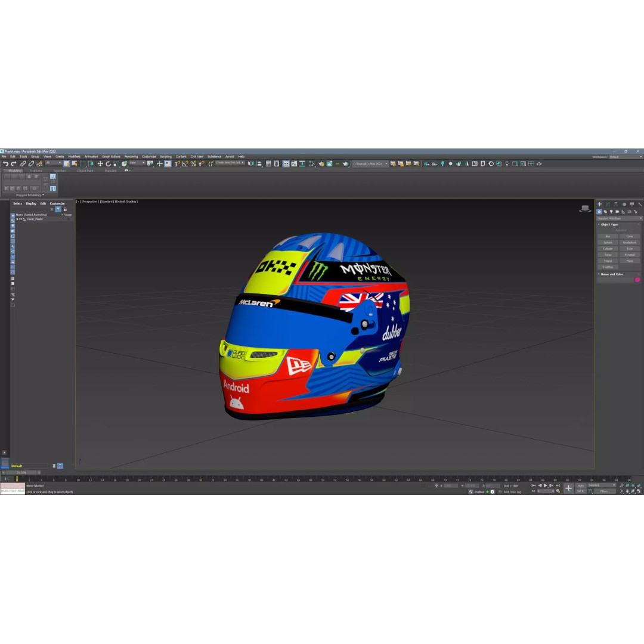This screenshot has width=644, height=644.
Task: Switch to the Object Paint ribbon tab
Action: click(85, 171)
